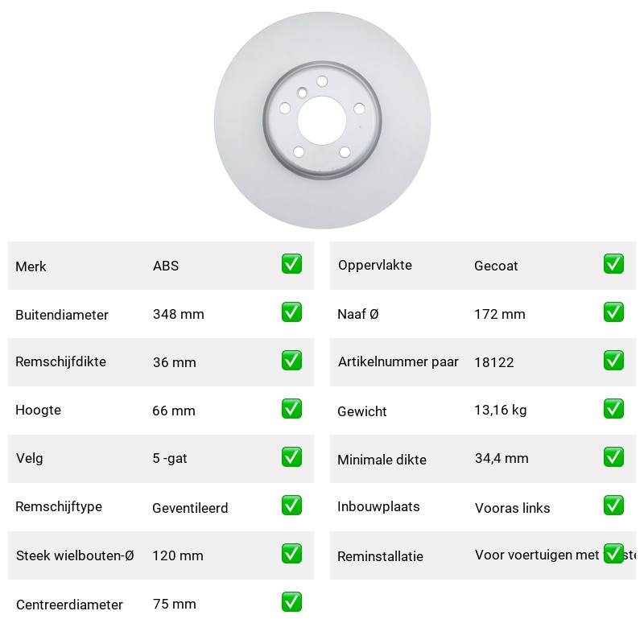Click the checkmark next to Naaf Ø 172 mm
Viewport: 644px width, 644px height.
(x=613, y=312)
